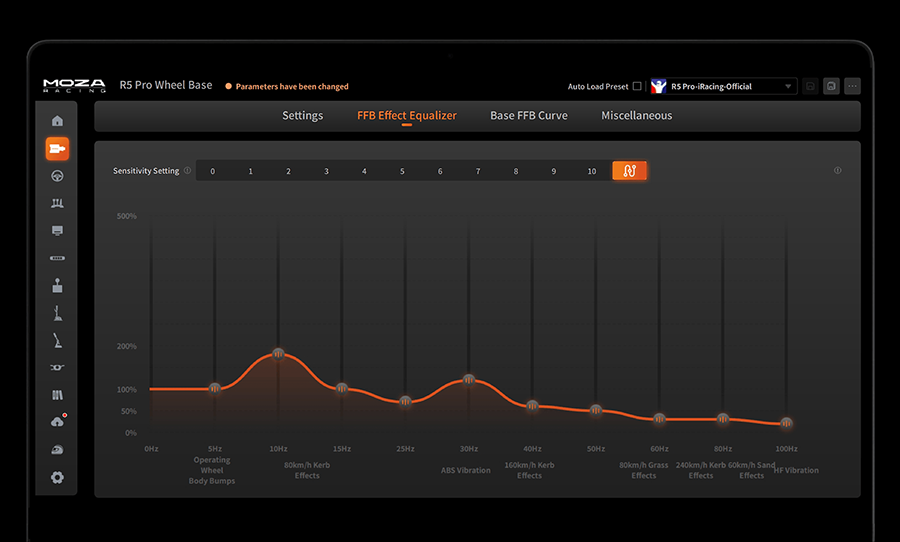Select the steering wheel icon in sidebar
Screen dimensions: 900x542
tap(57, 176)
